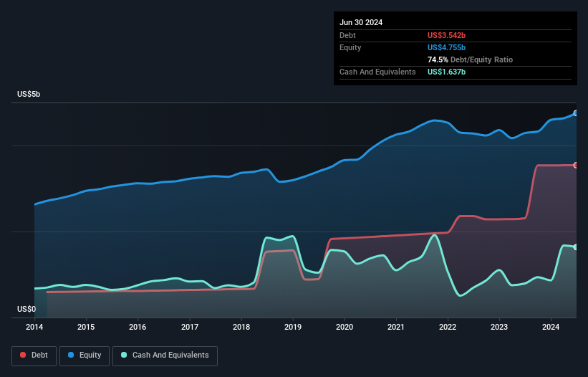Click the 2021 x-axis label
588x377 pixels.
pos(396,327)
